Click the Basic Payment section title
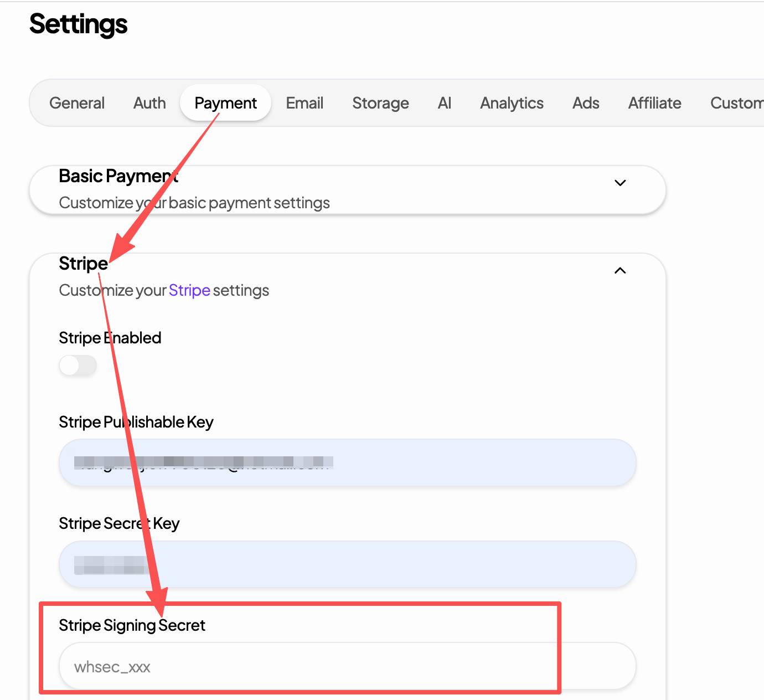This screenshot has width=764, height=700. [x=118, y=176]
